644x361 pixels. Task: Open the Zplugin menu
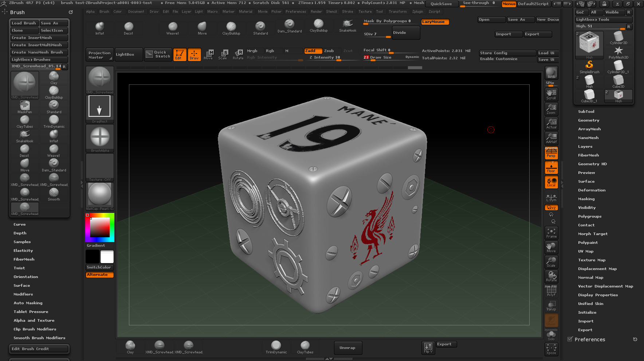[x=417, y=12]
